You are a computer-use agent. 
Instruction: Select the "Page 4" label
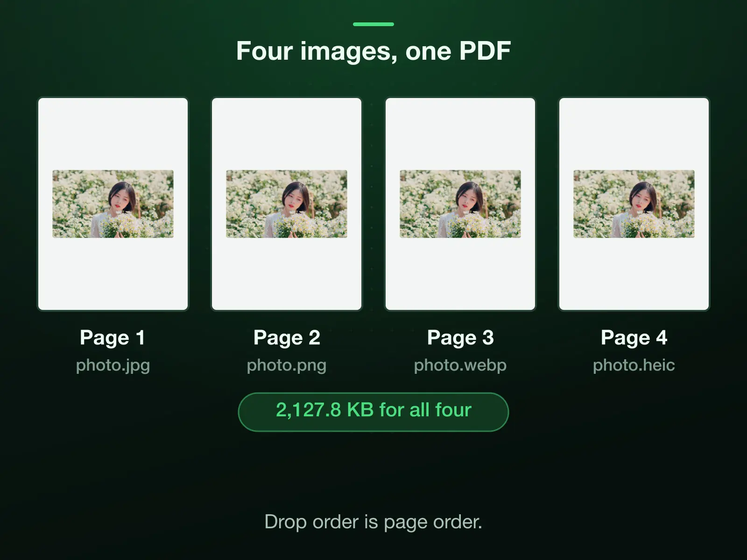coord(634,338)
